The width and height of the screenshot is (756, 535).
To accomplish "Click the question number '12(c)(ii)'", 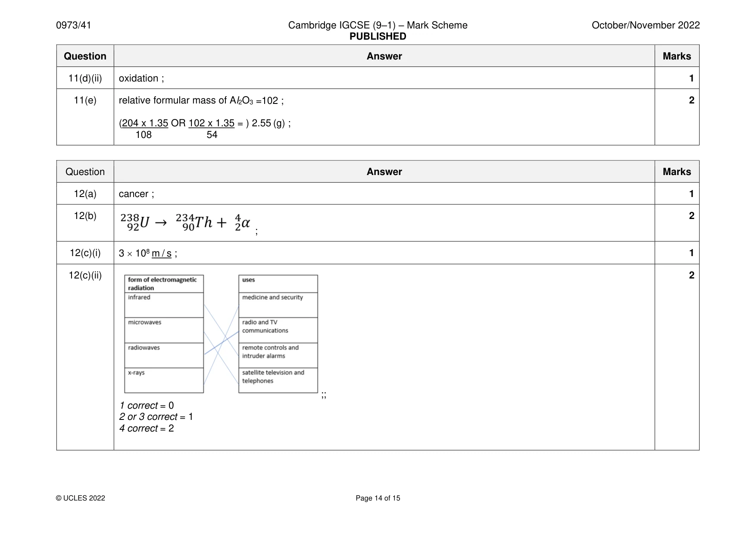I will [x=85, y=275].
